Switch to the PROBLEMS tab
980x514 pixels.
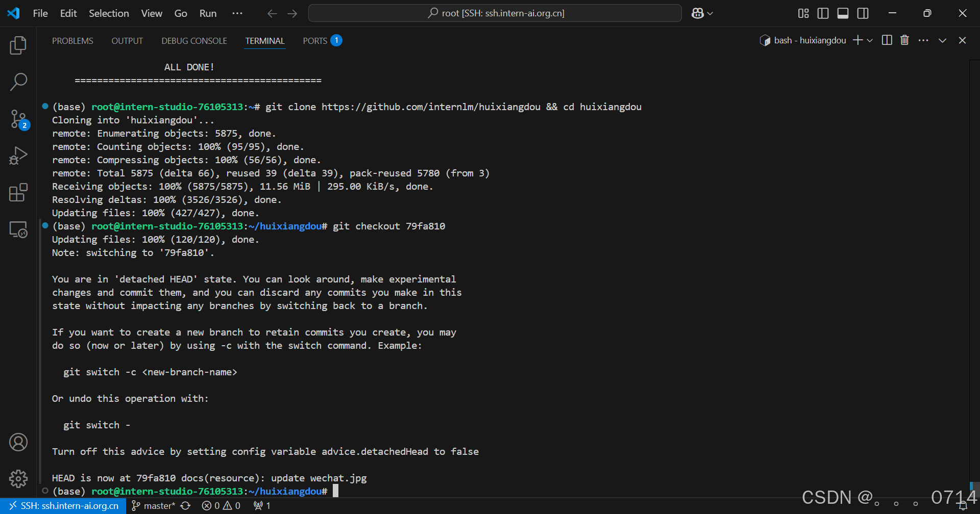click(72, 41)
